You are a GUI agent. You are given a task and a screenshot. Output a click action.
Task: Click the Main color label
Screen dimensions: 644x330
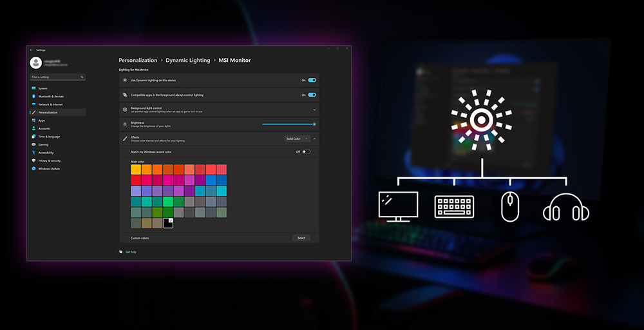coord(138,162)
